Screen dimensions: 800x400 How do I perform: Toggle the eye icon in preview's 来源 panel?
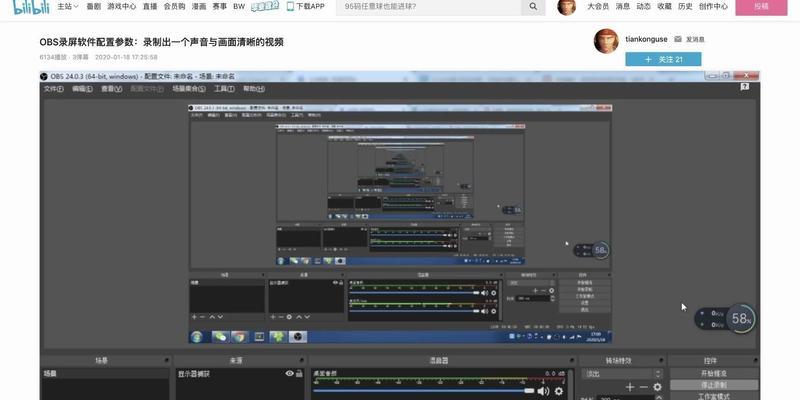[335, 282]
